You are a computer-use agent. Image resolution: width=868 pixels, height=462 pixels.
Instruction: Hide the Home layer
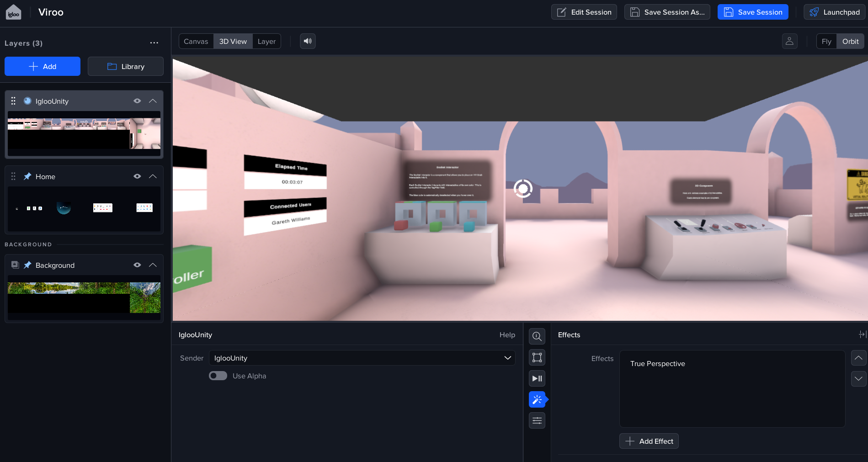click(137, 176)
